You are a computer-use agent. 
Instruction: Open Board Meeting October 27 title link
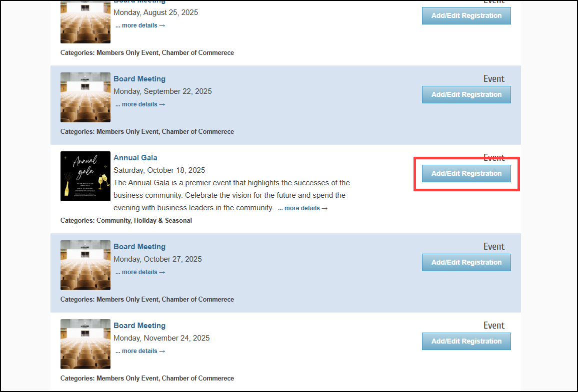pos(139,247)
